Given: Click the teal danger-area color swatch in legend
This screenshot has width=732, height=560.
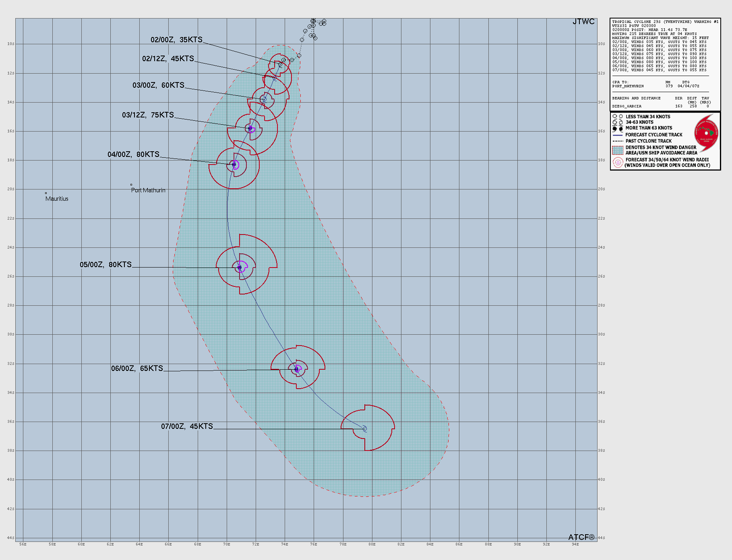Looking at the screenshot, I should coord(618,150).
